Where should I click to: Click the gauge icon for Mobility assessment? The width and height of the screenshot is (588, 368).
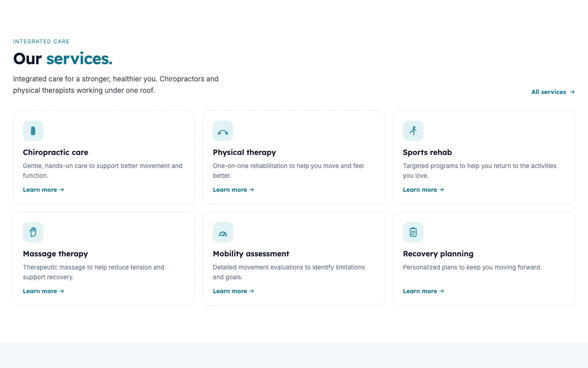coord(223,232)
